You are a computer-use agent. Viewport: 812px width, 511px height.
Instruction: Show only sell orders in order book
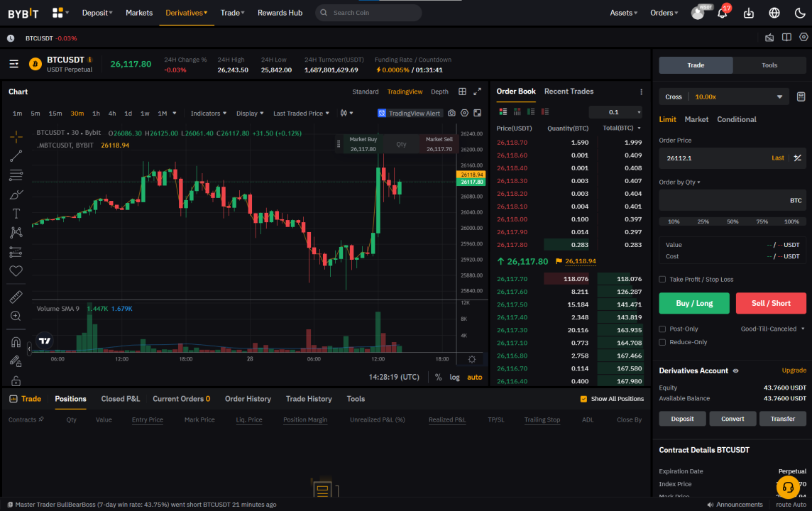coord(545,112)
